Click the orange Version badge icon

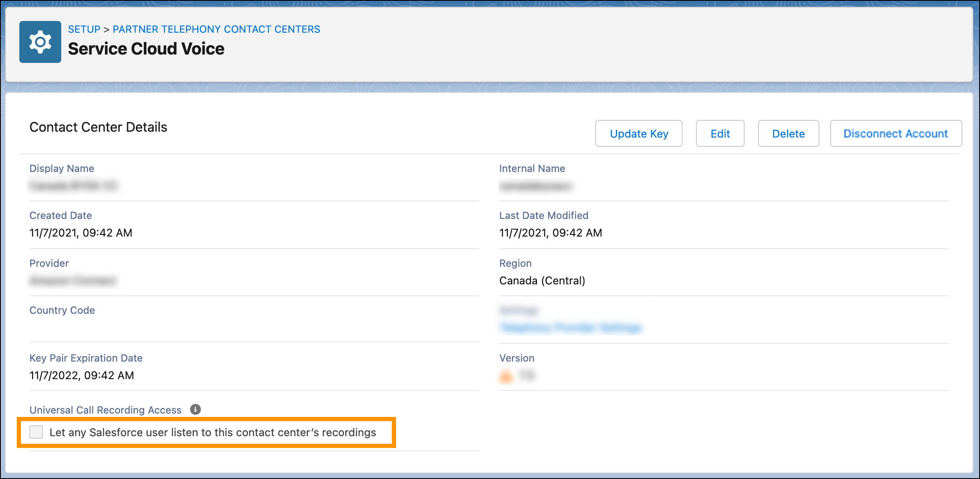506,376
